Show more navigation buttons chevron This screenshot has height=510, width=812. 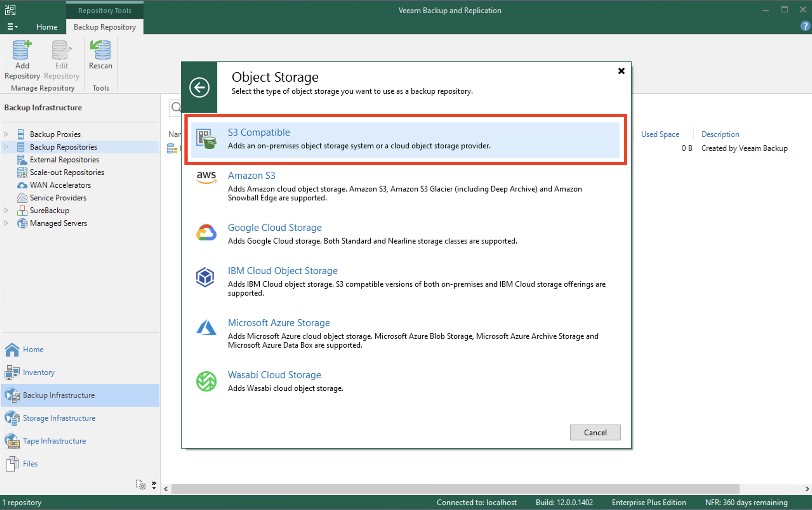(x=154, y=485)
